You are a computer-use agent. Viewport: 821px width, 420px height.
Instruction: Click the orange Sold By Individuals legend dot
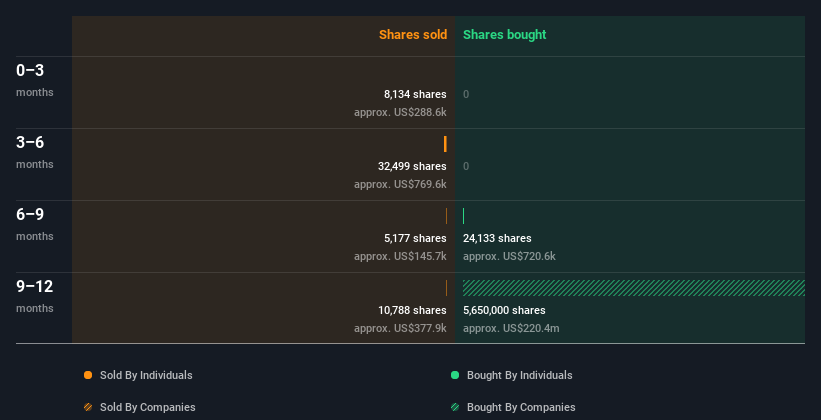[x=88, y=375]
